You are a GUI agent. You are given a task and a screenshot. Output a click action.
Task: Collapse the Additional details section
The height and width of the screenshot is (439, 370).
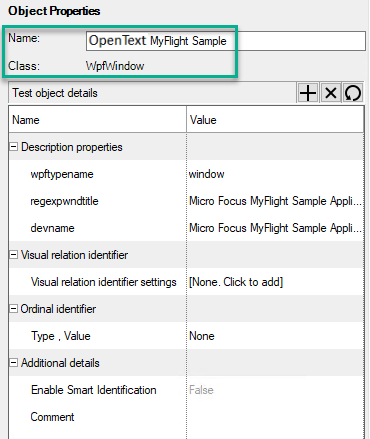tap(13, 363)
